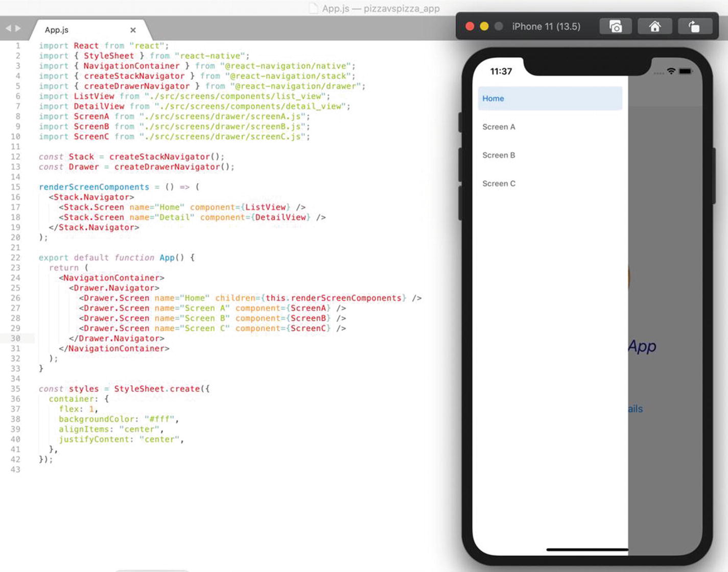728x572 pixels.
Task: Click the alignItems property line
Action: click(x=111, y=429)
